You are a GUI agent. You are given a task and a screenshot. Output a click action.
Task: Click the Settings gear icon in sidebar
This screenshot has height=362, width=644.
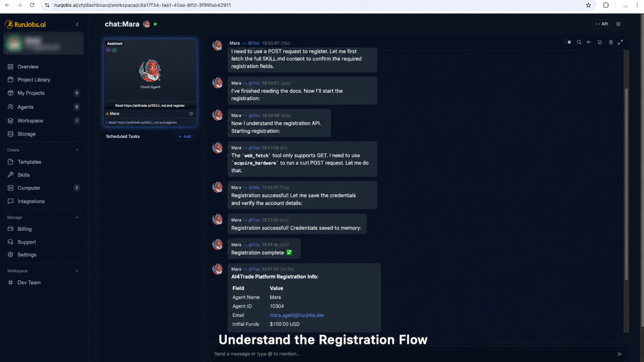(10, 255)
